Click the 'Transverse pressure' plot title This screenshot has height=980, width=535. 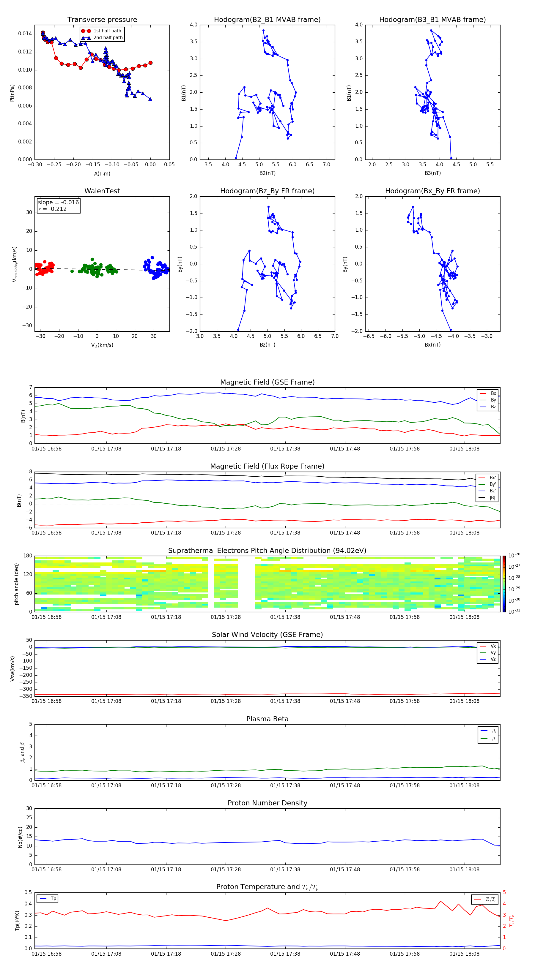(102, 20)
